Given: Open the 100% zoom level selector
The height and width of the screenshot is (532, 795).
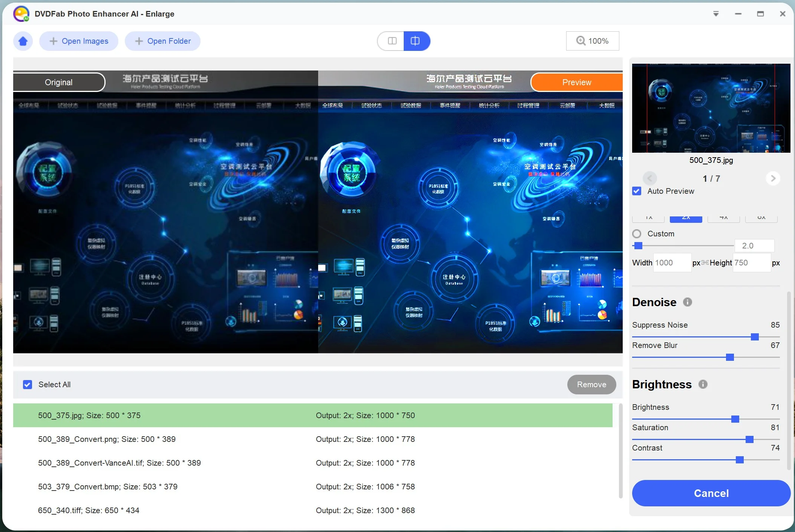Looking at the screenshot, I should [592, 41].
